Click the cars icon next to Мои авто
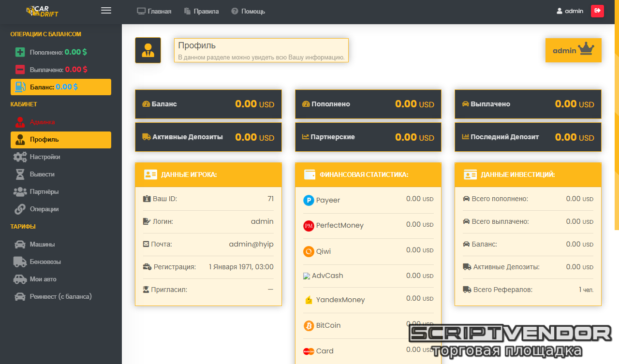The image size is (619, 364). tap(20, 279)
